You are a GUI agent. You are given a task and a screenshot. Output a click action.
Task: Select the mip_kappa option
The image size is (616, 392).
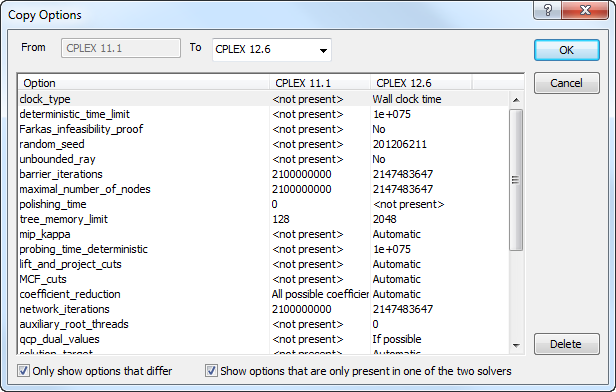(x=263, y=234)
